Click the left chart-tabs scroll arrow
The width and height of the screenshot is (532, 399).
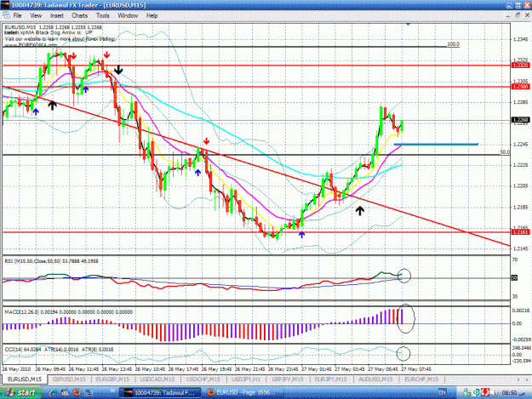coord(518,379)
